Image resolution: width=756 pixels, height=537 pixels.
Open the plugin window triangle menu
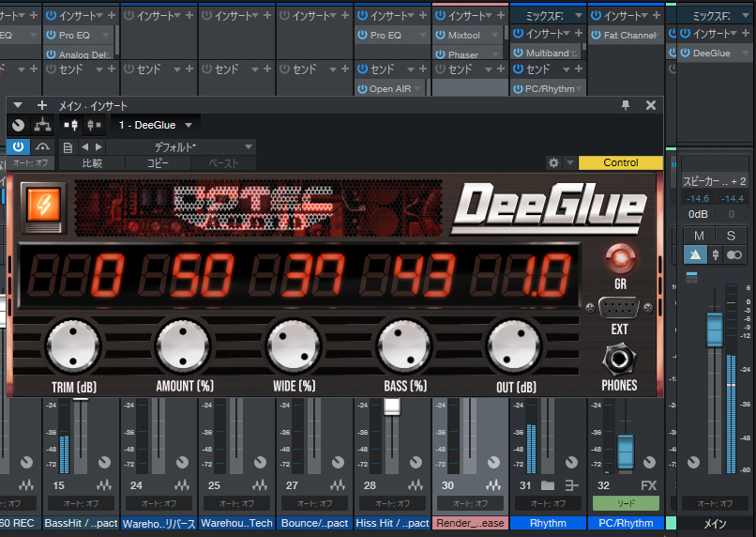coord(18,105)
